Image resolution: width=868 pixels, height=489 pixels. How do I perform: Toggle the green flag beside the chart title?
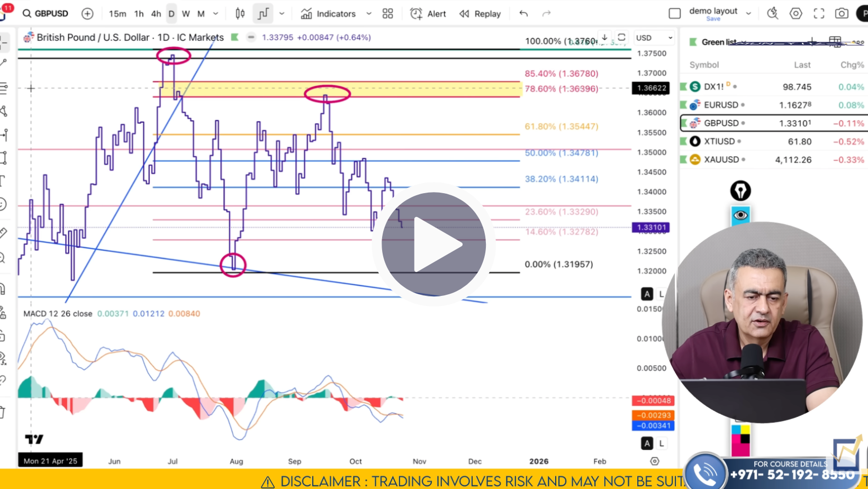(235, 37)
